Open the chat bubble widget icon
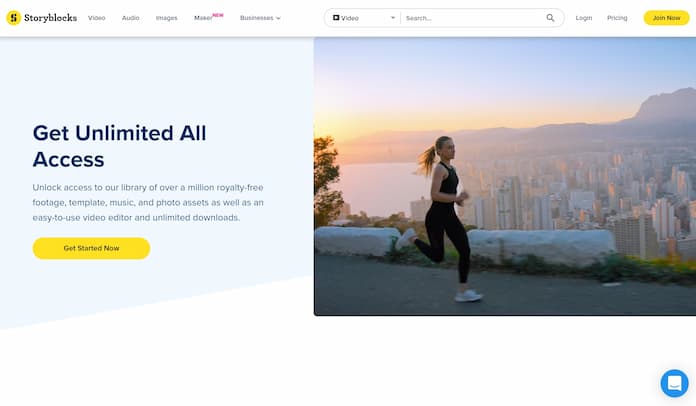The height and width of the screenshot is (406, 696). (x=674, y=383)
